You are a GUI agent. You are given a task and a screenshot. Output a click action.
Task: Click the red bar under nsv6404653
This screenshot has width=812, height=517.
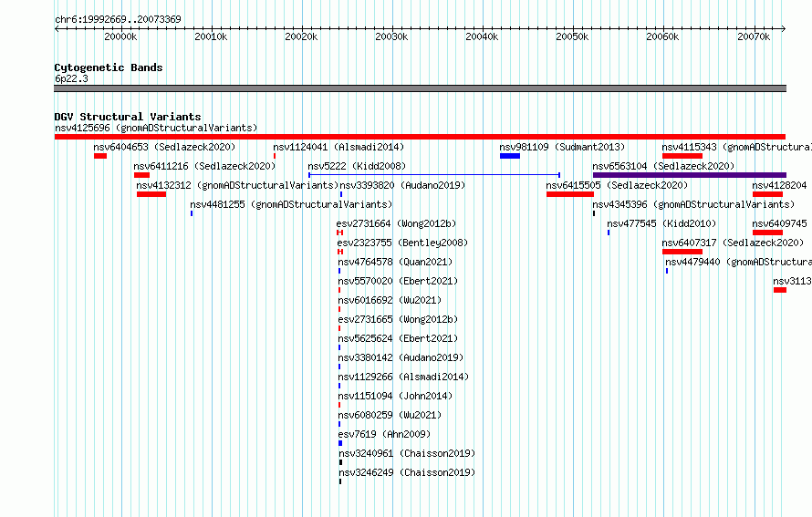click(100, 156)
